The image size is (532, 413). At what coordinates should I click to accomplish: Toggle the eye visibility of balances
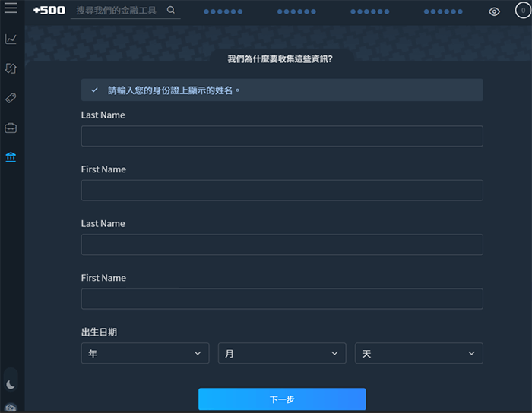494,12
